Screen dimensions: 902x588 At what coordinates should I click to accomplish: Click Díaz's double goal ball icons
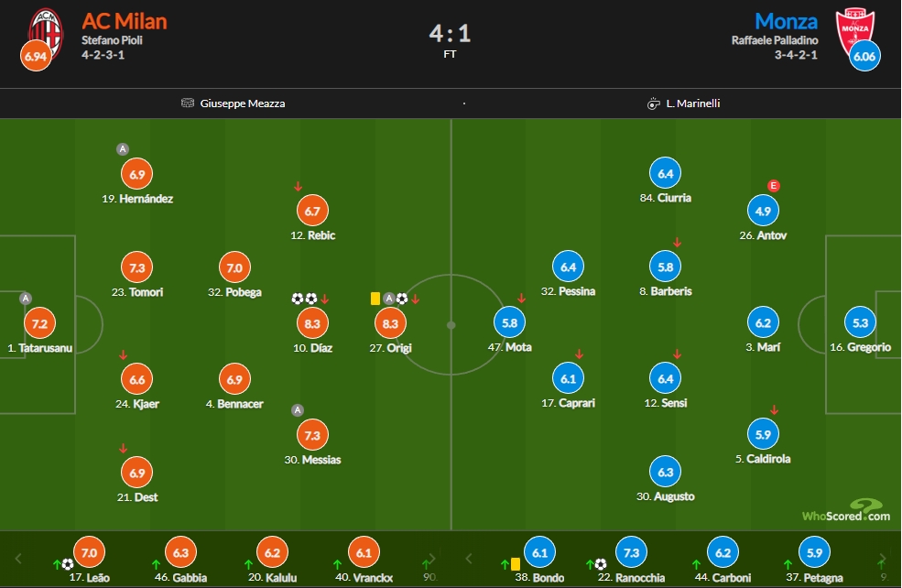coord(304,299)
